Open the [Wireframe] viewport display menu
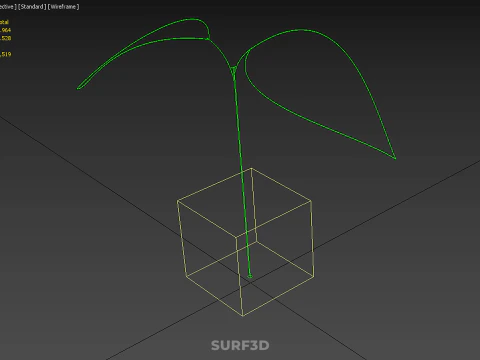Screen dimensions: 480x360 point(63,7)
